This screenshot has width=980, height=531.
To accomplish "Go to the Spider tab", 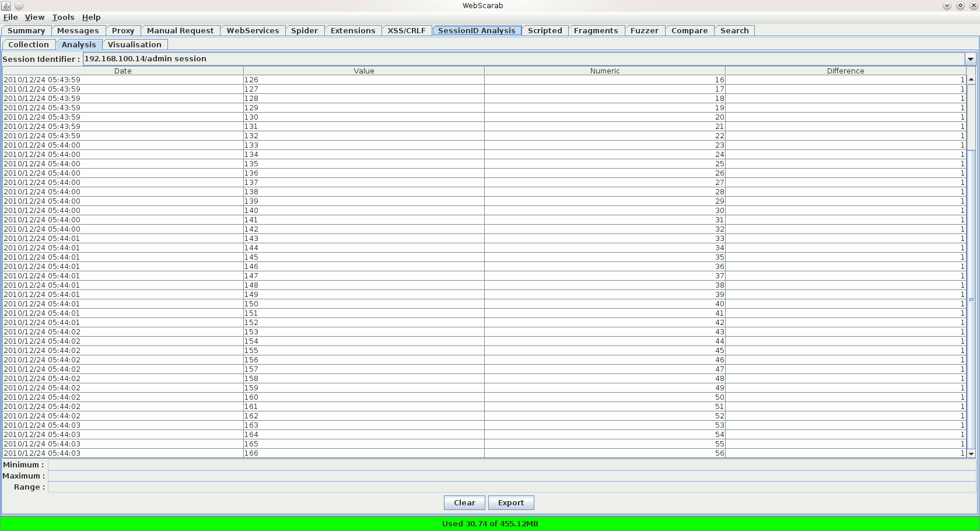I will coord(304,31).
